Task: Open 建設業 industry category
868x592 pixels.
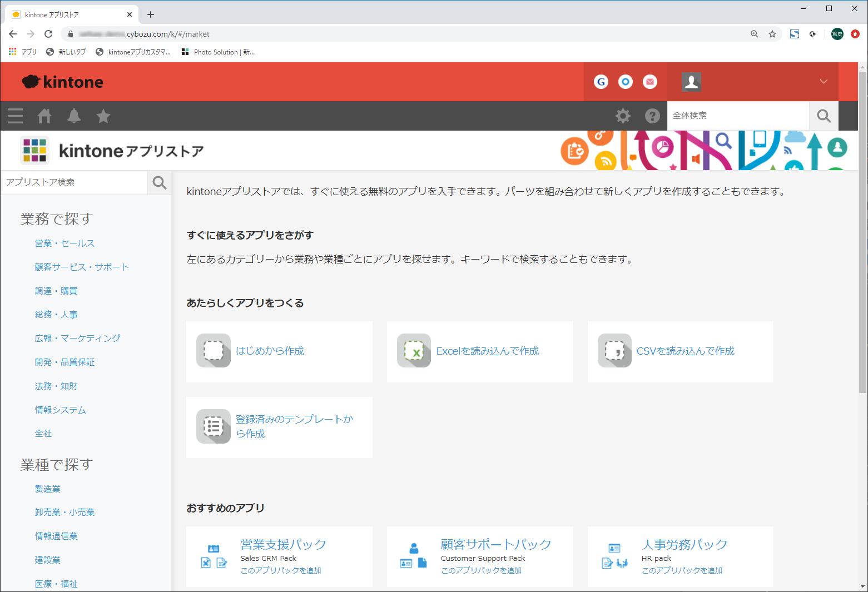Action: pyautogui.click(x=47, y=560)
